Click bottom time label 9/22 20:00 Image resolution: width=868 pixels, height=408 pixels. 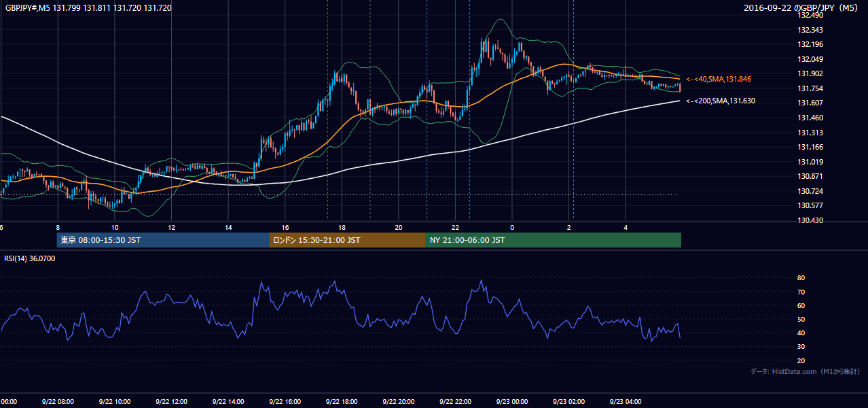click(x=399, y=402)
